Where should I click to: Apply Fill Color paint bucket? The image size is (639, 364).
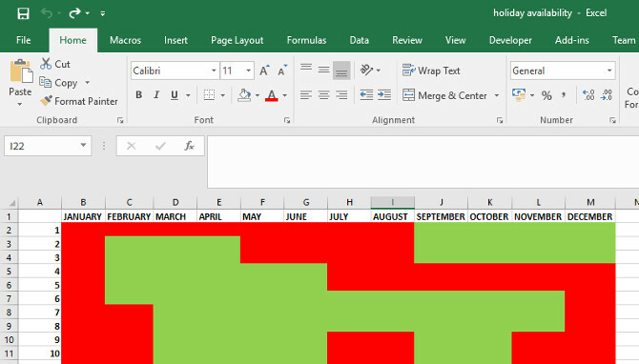coord(244,95)
